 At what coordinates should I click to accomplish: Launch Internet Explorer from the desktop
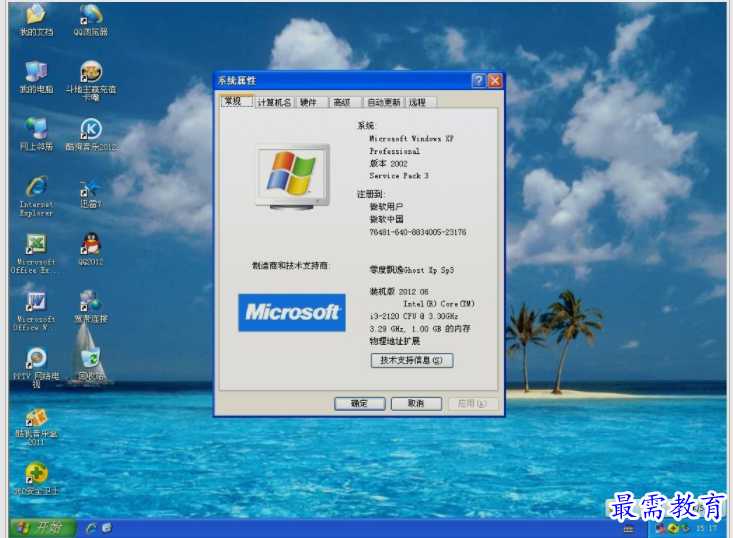point(36,196)
